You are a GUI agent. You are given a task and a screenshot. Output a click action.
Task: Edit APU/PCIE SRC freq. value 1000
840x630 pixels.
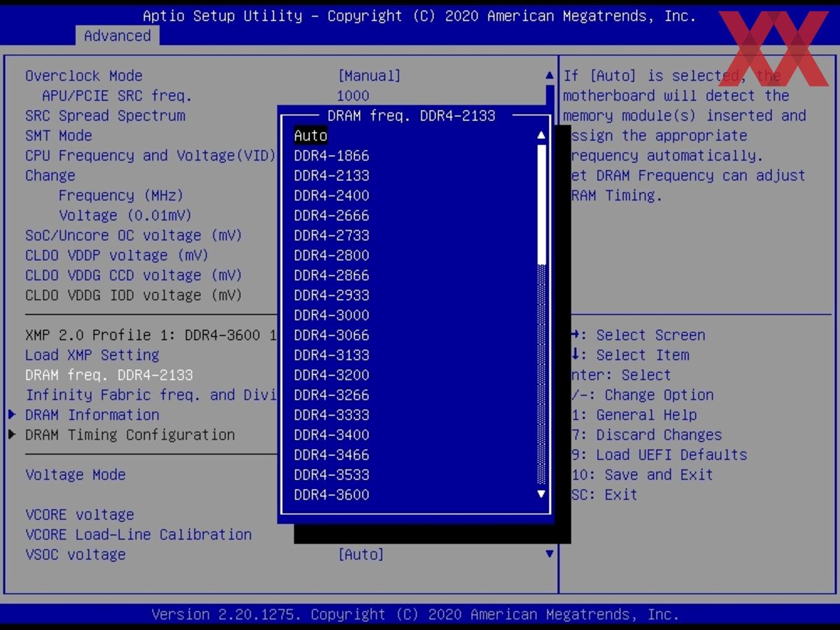click(x=353, y=96)
